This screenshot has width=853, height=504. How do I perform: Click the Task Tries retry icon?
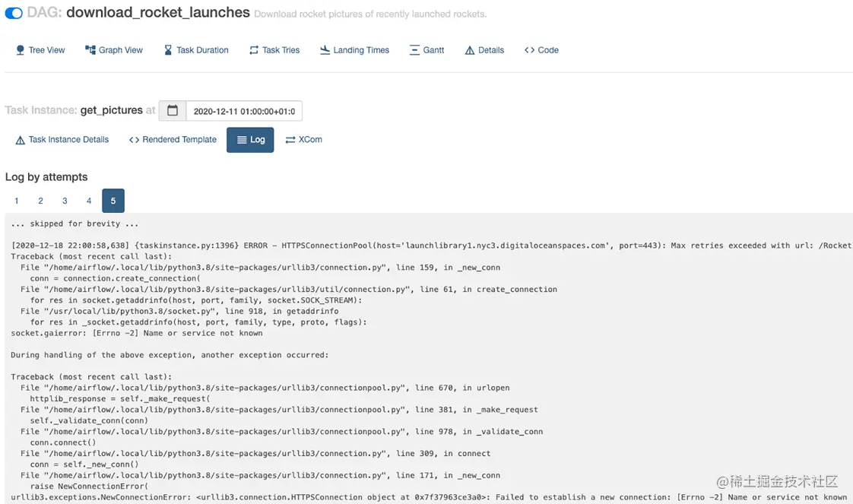[254, 50]
